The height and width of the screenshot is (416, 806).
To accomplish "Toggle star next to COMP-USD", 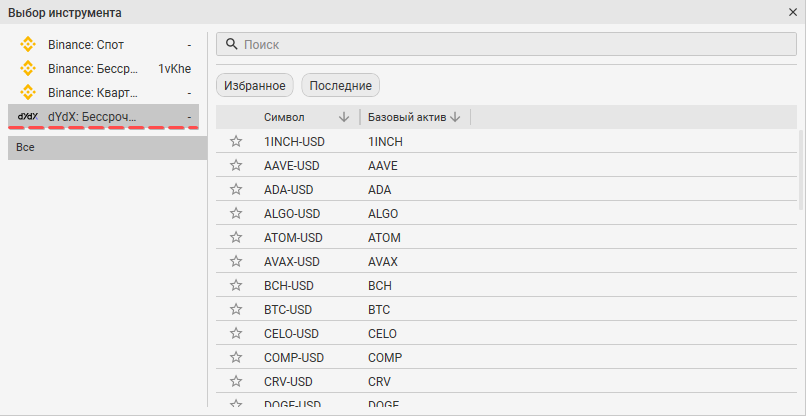I will tap(236, 357).
